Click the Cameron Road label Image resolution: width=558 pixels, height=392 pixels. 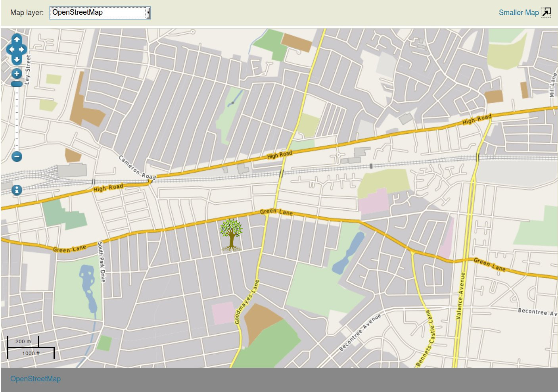[x=137, y=167]
